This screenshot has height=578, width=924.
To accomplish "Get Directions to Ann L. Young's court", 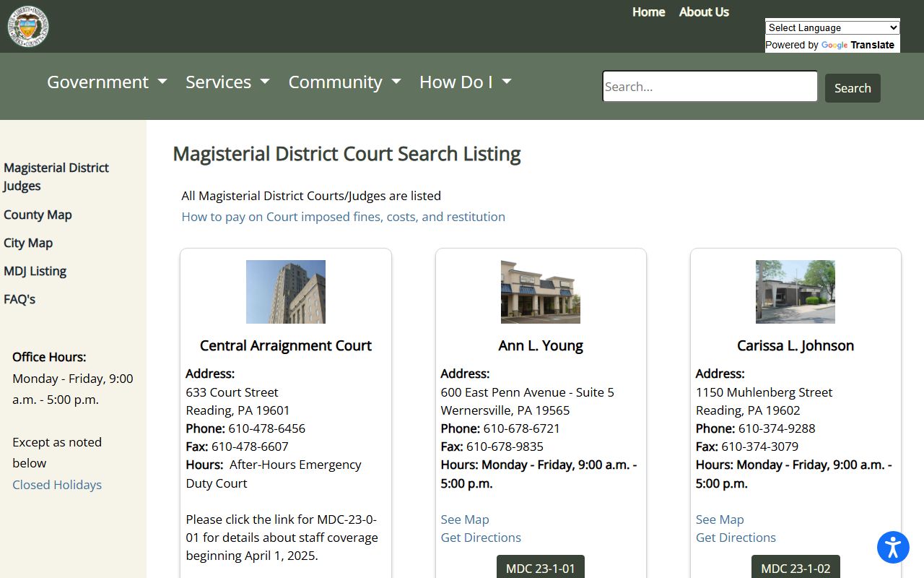I will (481, 538).
